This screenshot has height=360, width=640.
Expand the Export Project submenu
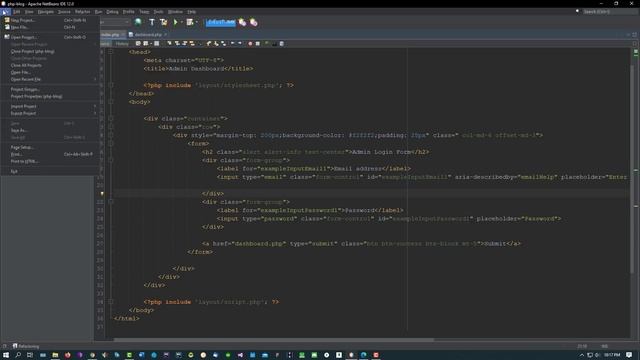pos(95,113)
